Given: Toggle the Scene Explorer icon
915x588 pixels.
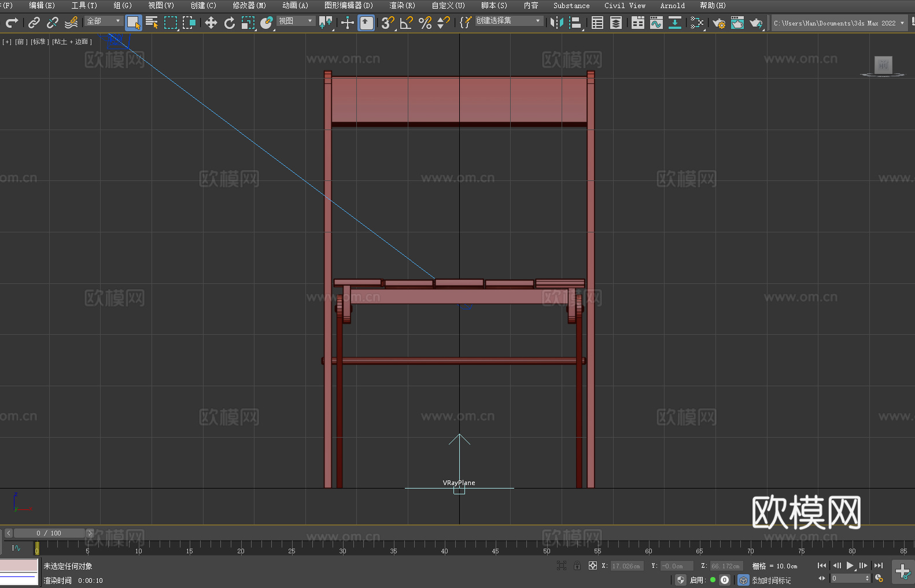Looking at the screenshot, I should [x=597, y=23].
